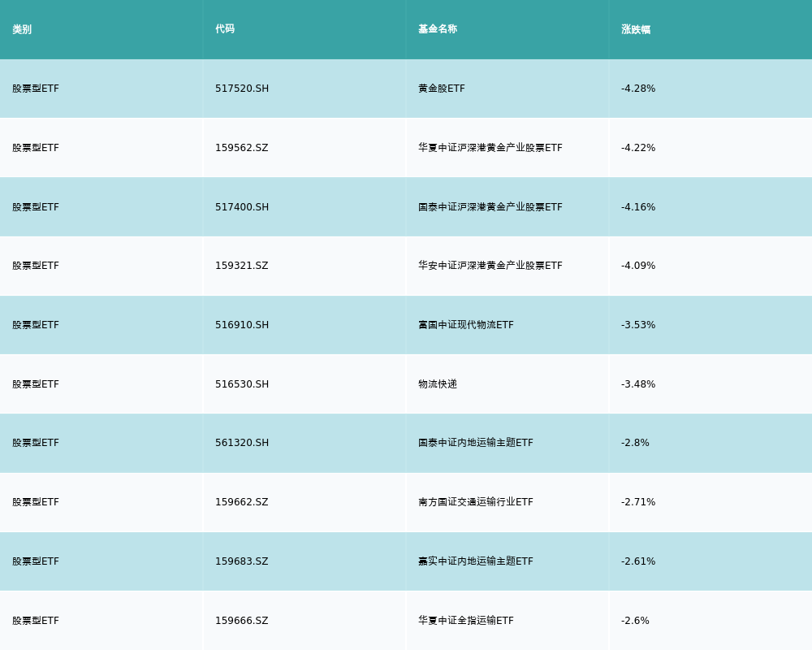Click the 基金名称 column header
The height and width of the screenshot is (650, 812).
click(x=438, y=29)
